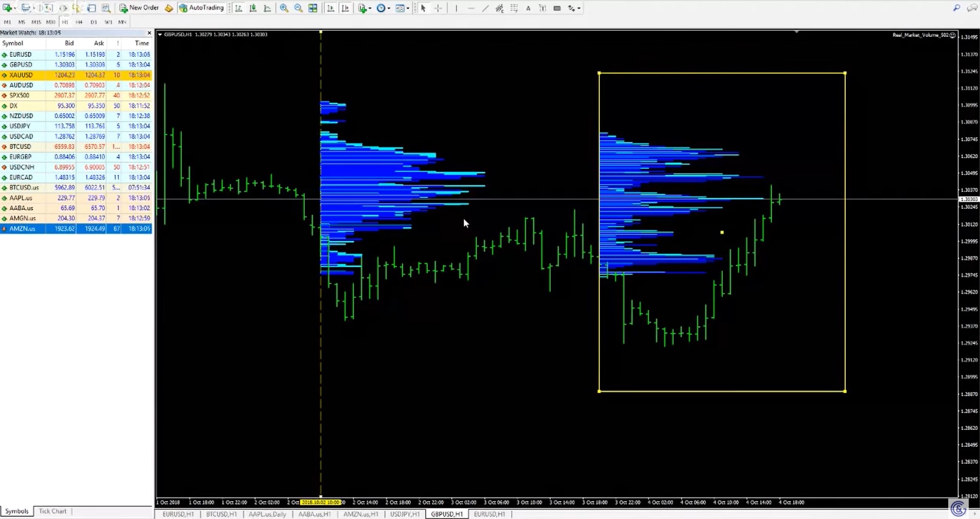This screenshot has height=519, width=980.
Task: Draw a trendline on the chart
Action: pyautogui.click(x=484, y=8)
